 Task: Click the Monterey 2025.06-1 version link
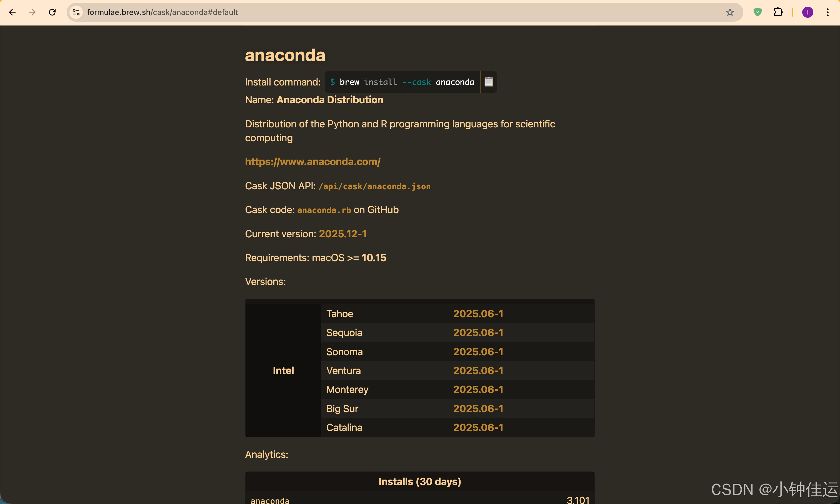click(478, 390)
